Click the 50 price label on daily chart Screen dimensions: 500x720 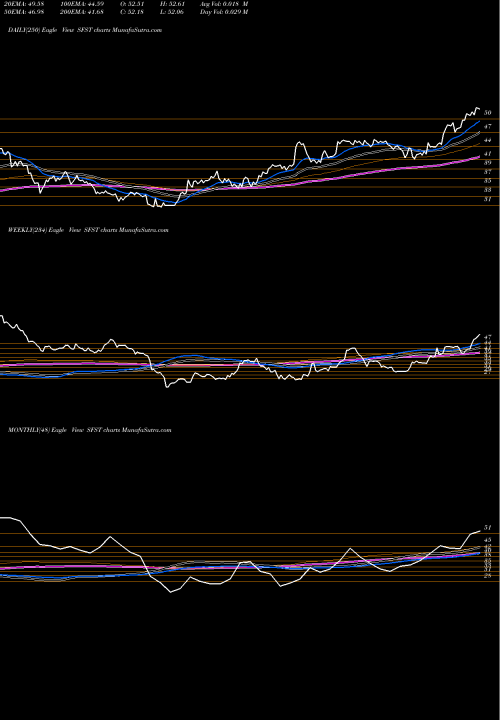pos(488,112)
